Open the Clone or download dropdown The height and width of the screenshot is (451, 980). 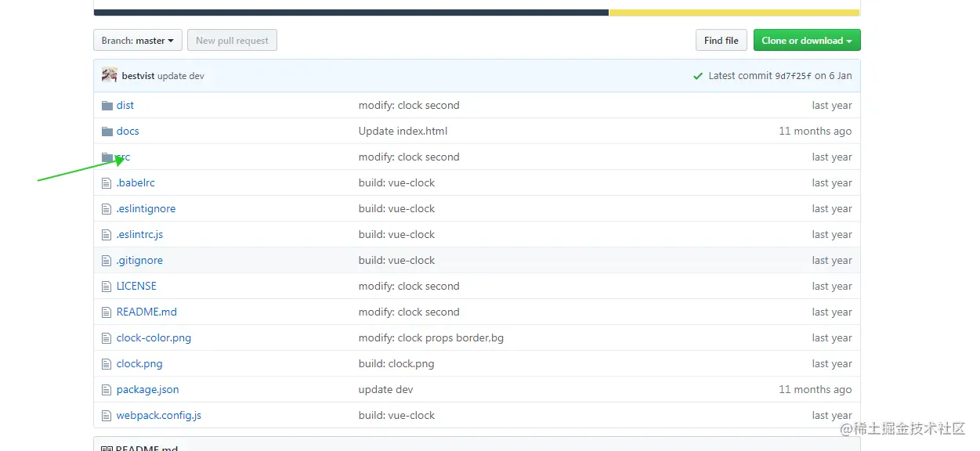click(807, 41)
